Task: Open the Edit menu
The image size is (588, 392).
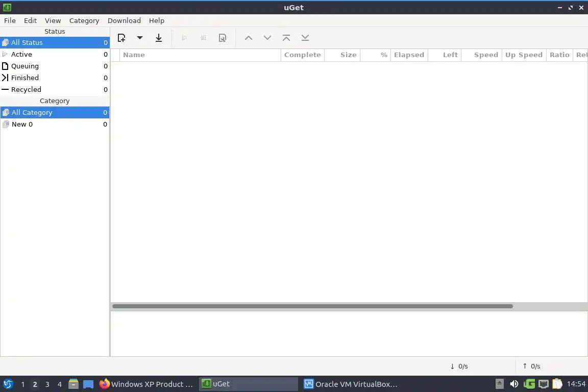Action: pyautogui.click(x=31, y=20)
